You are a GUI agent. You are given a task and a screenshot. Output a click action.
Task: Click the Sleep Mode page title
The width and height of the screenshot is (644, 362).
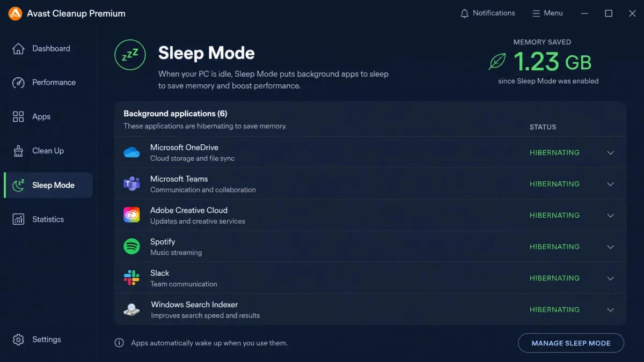tap(206, 53)
